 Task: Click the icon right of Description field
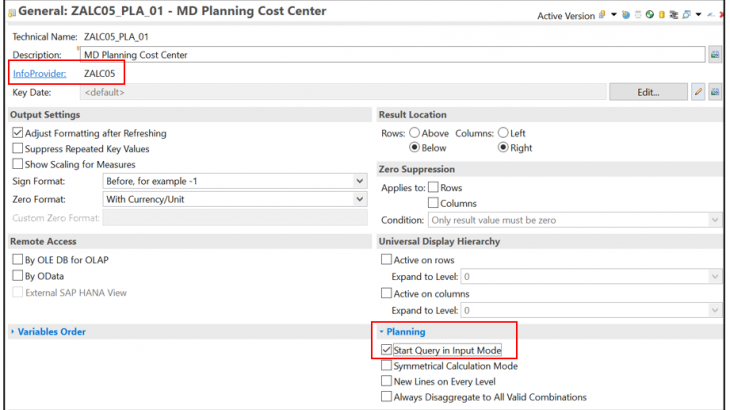tap(715, 54)
